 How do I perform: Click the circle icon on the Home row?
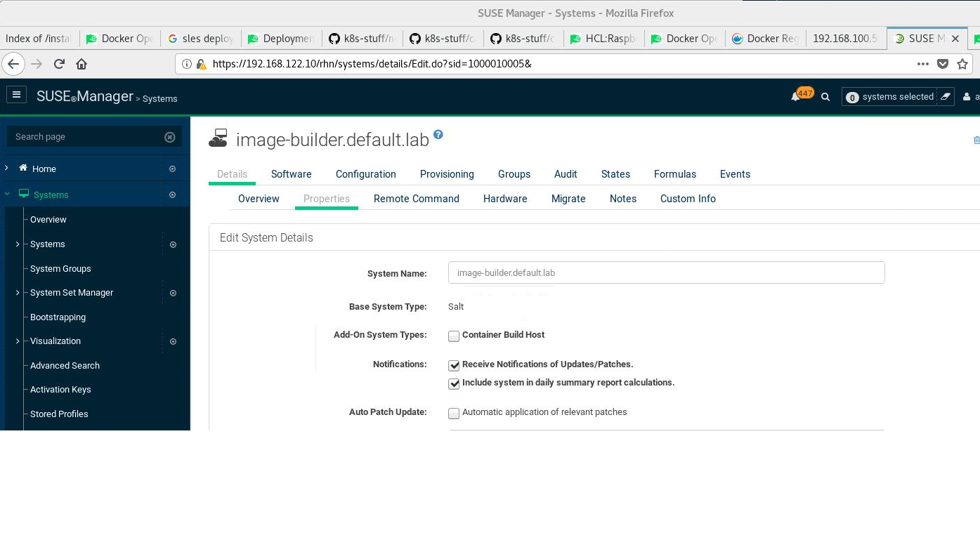(173, 169)
